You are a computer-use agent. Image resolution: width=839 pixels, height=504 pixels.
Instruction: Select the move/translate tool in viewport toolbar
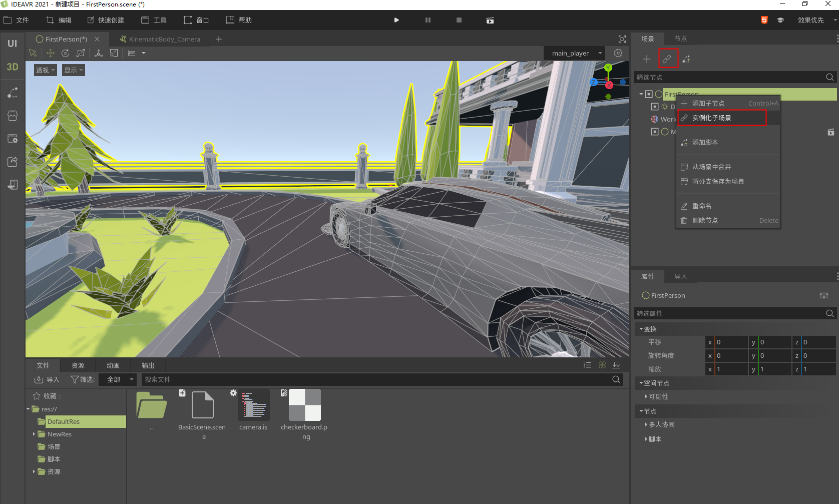tap(50, 53)
